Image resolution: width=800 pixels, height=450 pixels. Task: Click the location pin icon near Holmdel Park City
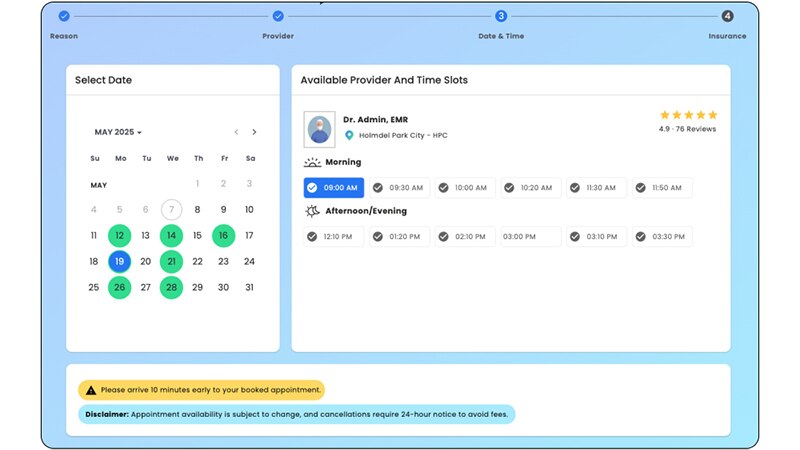349,135
